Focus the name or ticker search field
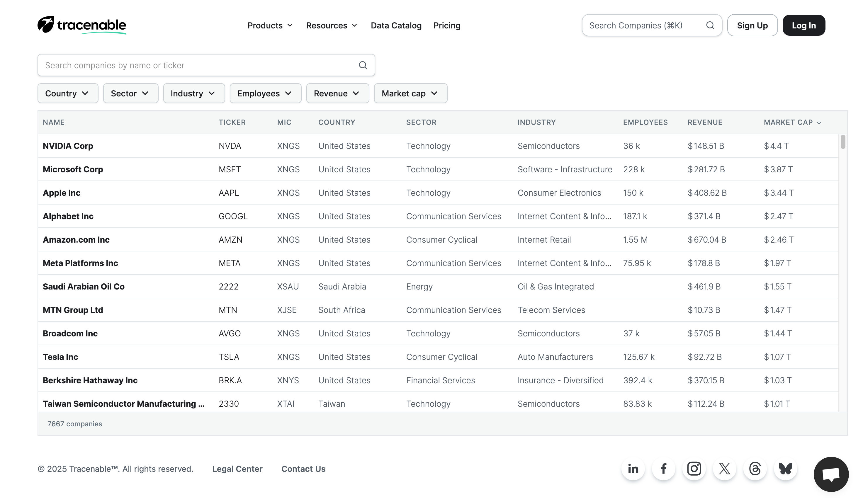The height and width of the screenshot is (504, 863). [199, 65]
